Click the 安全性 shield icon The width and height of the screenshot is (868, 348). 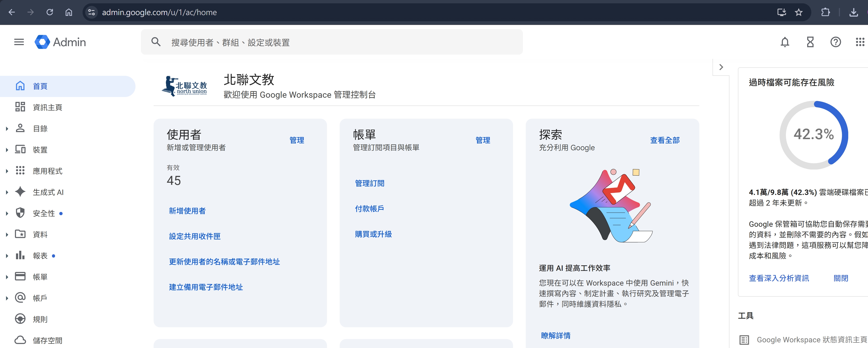click(x=20, y=213)
